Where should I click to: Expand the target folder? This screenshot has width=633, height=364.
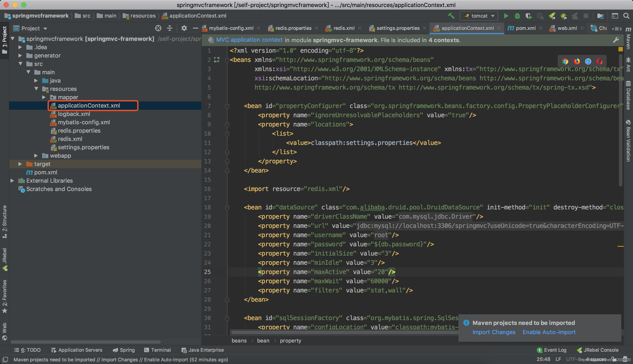(x=20, y=164)
